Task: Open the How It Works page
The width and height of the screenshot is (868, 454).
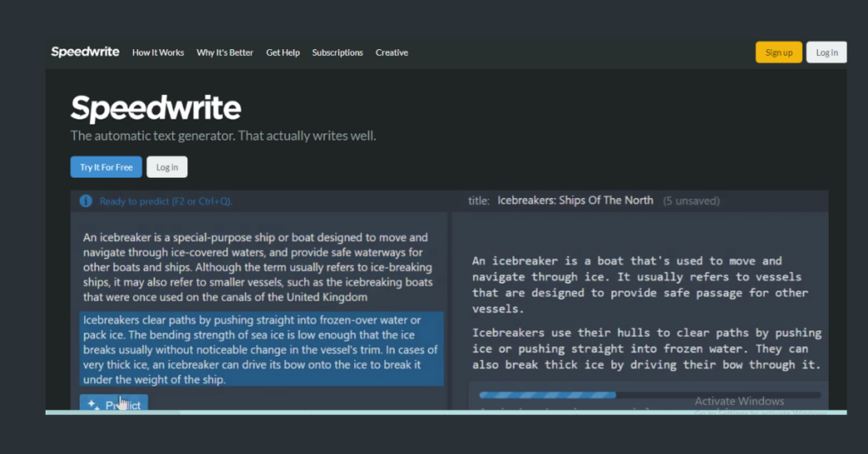Action: click(x=158, y=53)
